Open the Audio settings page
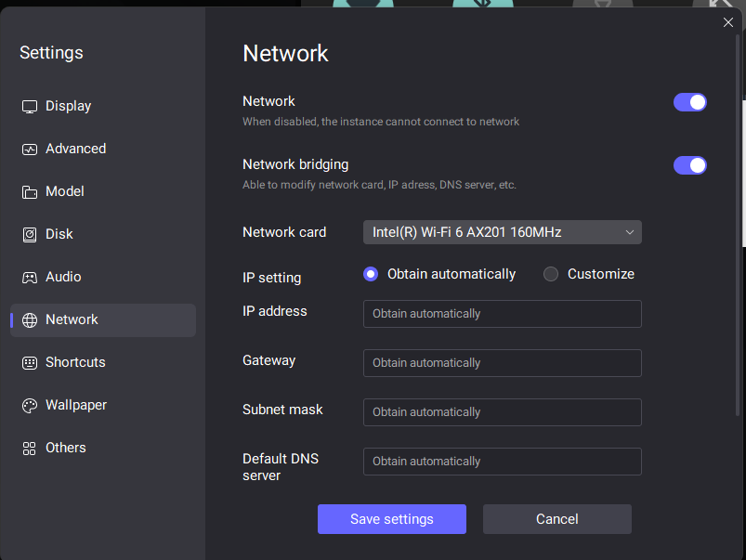 point(103,277)
